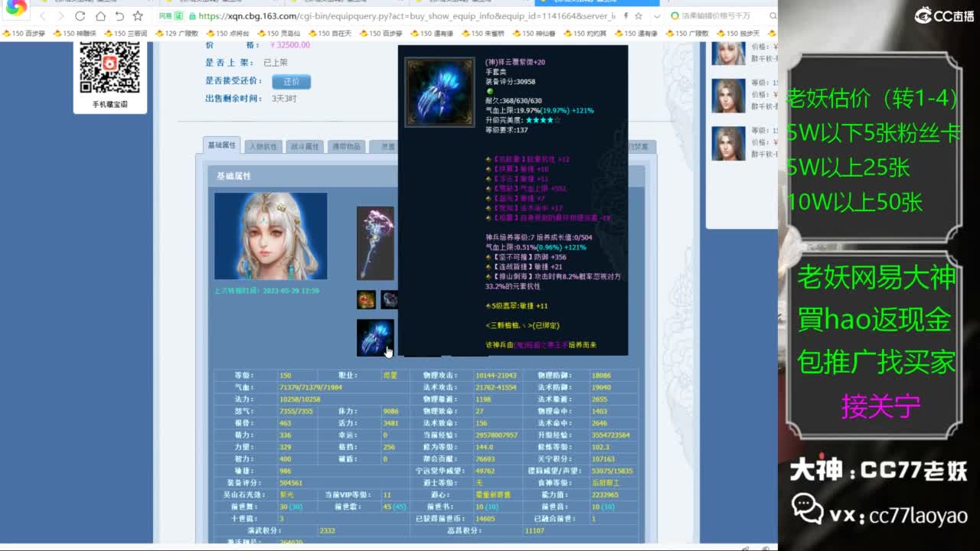Open bookmark 150 灼灼其
Screen dimensions: 980x551
tap(585, 34)
